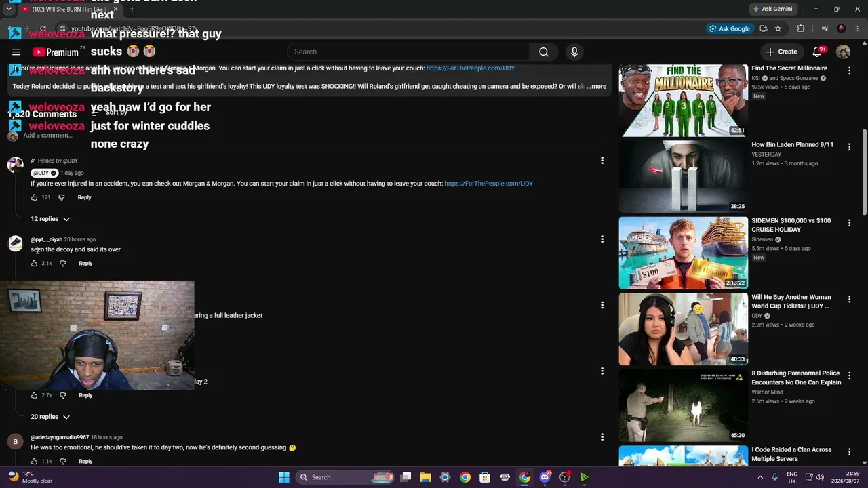This screenshot has height=488, width=868.
Task: Reply to the 'seen the decoy' comment
Action: (85, 263)
